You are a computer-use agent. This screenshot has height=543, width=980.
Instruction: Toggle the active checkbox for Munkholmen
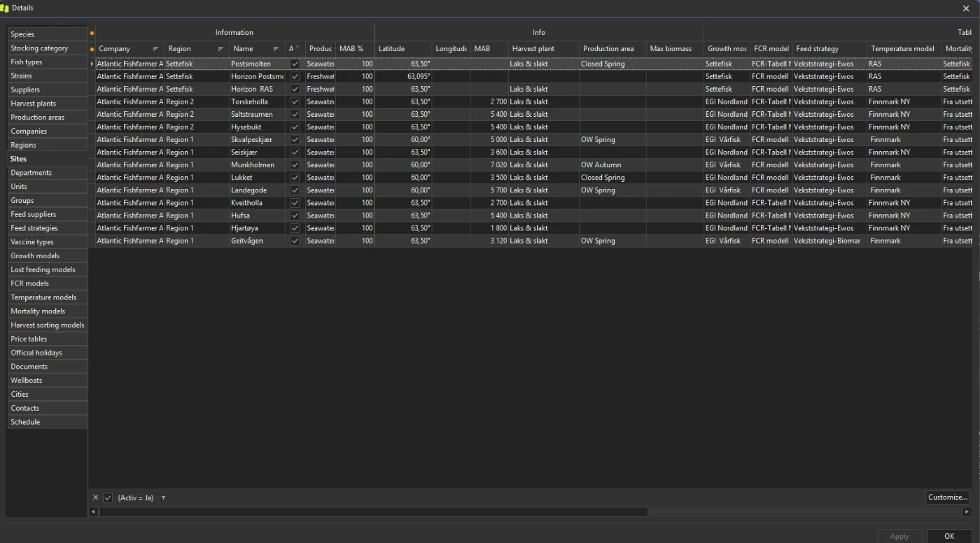coord(295,165)
